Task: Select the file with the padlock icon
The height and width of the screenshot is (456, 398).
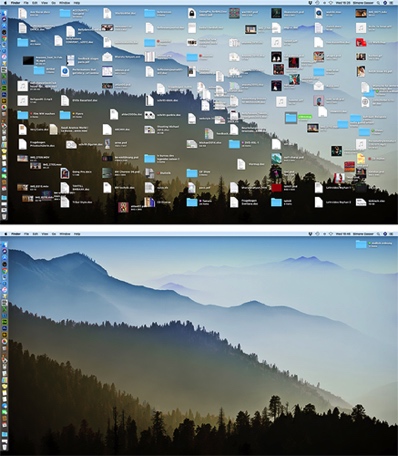Action: pos(192,13)
